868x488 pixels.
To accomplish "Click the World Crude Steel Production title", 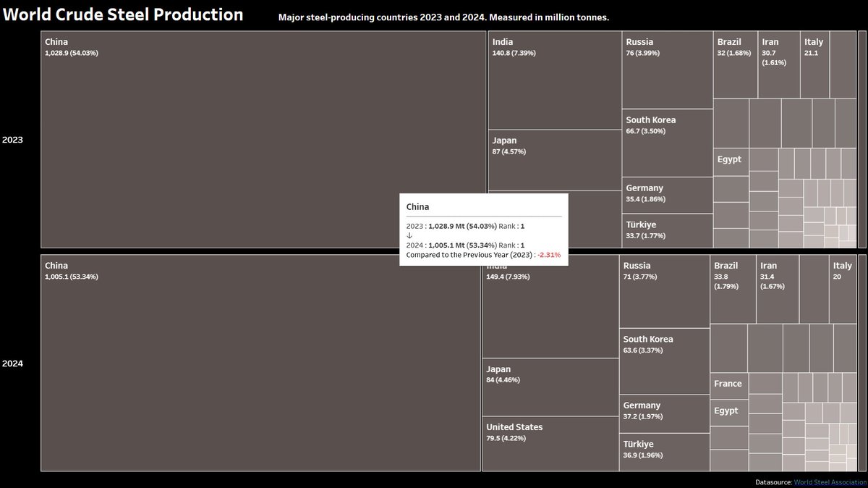I will 122,14.
